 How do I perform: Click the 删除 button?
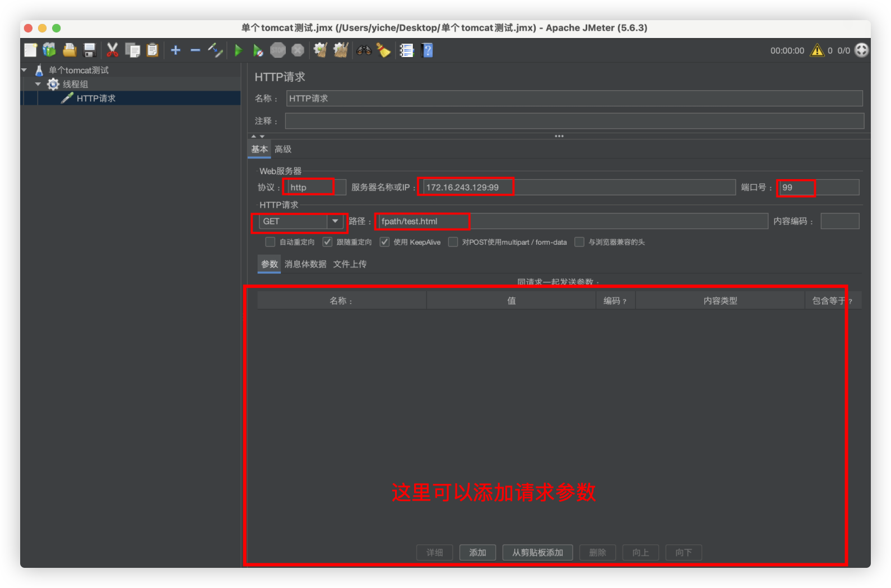pos(597,553)
